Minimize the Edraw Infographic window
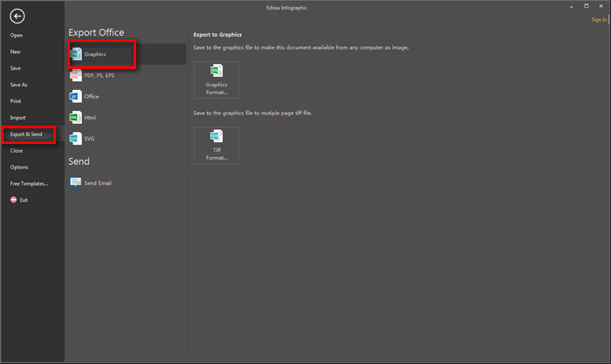Viewport: 611px width, 364px height. (x=571, y=7)
